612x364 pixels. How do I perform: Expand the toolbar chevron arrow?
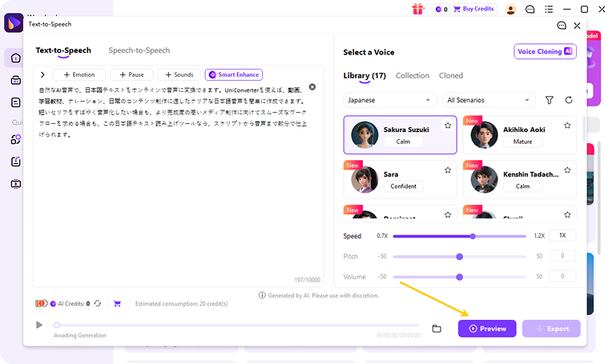click(42, 74)
